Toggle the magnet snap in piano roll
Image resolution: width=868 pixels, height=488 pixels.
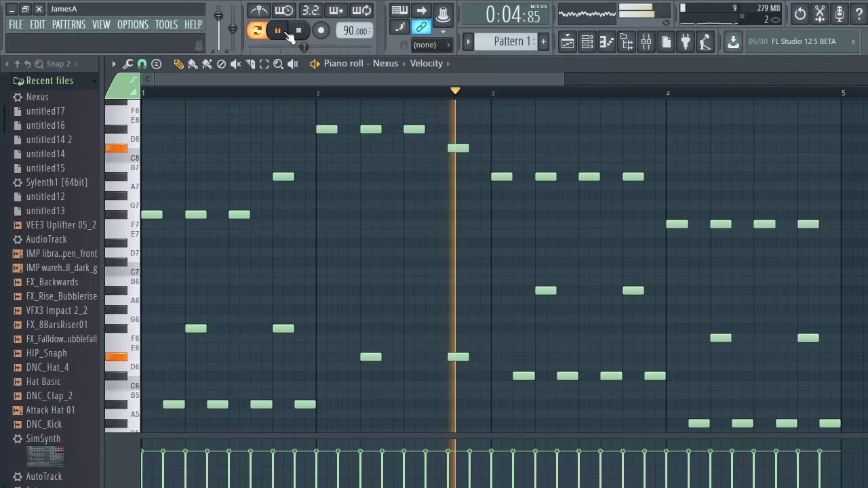point(142,64)
